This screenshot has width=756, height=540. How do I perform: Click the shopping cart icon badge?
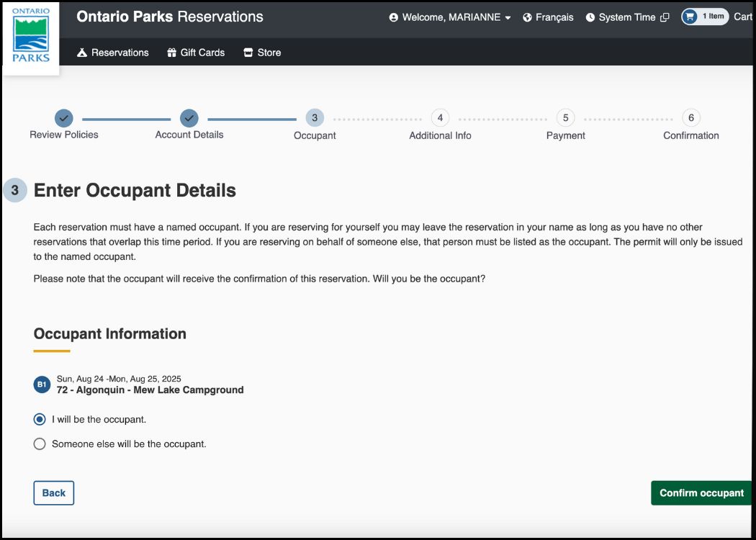coord(690,17)
